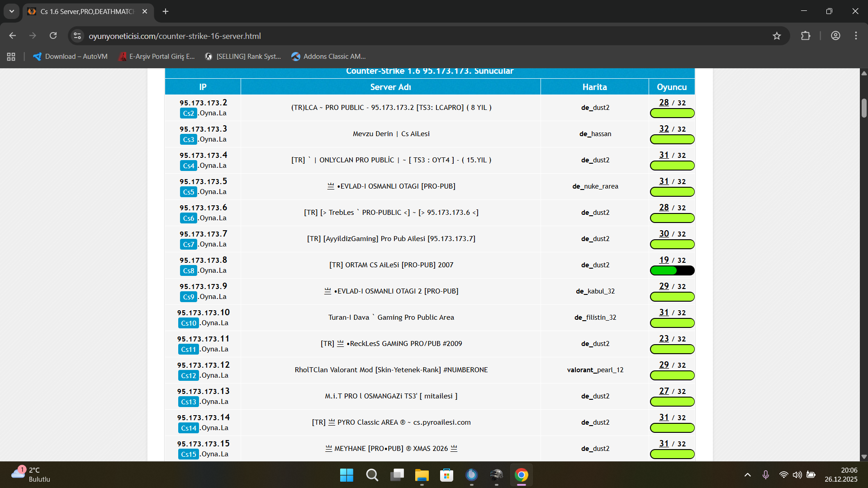Open E-Arşiv Portal Giriş bookmark
Image resolution: width=868 pixels, height=488 pixels.
click(157, 57)
